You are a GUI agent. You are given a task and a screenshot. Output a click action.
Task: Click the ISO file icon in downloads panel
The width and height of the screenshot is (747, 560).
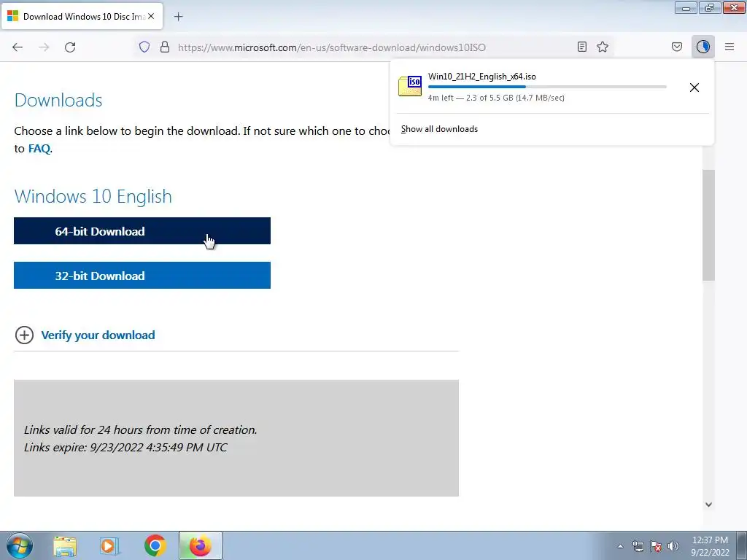pyautogui.click(x=410, y=86)
